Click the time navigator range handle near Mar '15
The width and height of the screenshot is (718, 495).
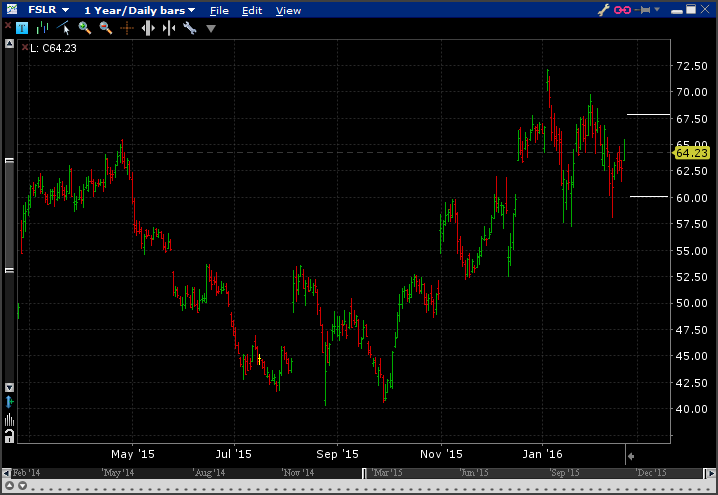pyautogui.click(x=364, y=473)
